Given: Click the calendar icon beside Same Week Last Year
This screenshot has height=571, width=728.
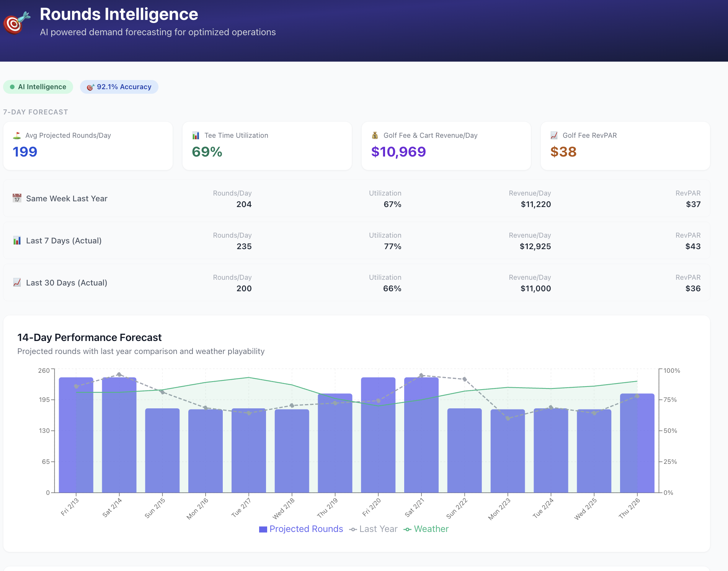Looking at the screenshot, I should click(16, 198).
